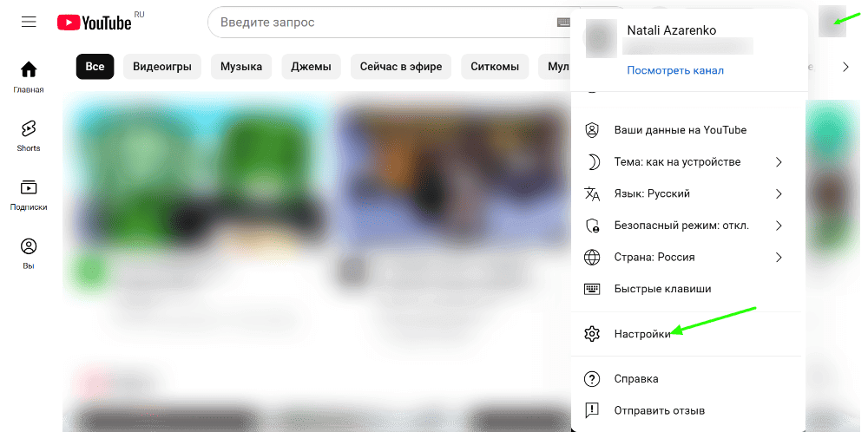
Task: Select Быстрые клавиши menu entry
Action: (x=689, y=289)
